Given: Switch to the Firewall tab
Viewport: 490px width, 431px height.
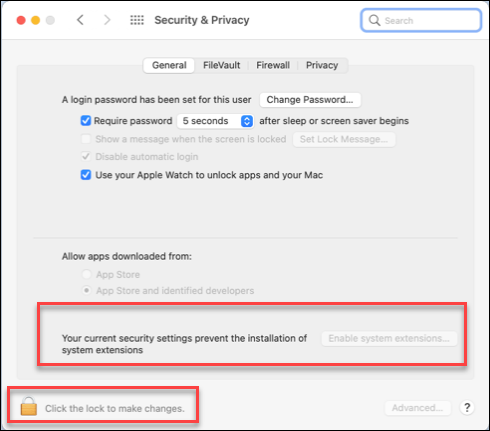Looking at the screenshot, I should coord(273,65).
